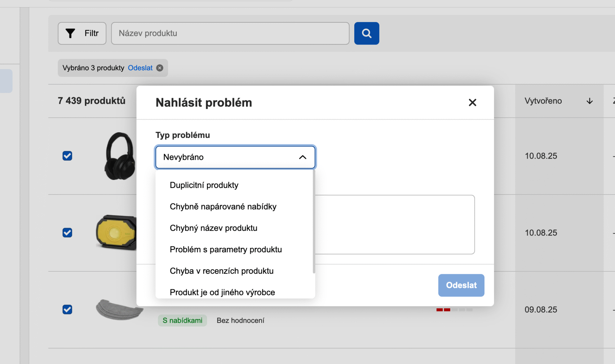This screenshot has height=364, width=615.
Task: Click the blue Odeslat dialog button
Action: pyautogui.click(x=461, y=285)
